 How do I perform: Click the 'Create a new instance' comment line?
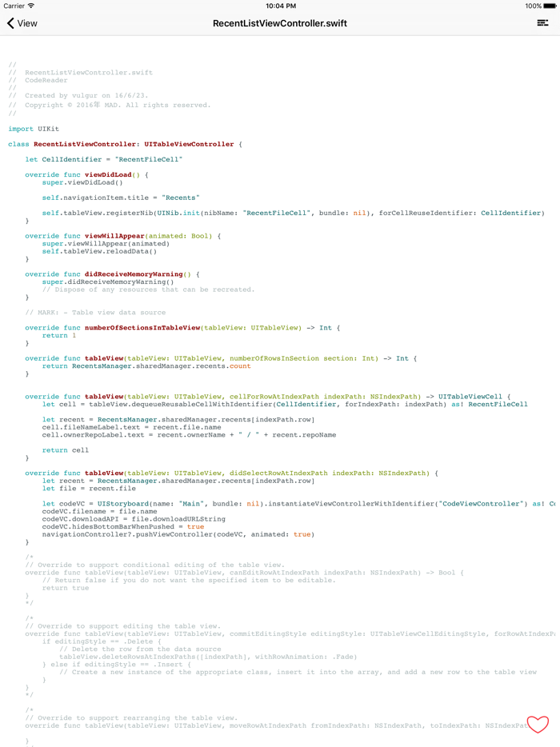pos(298,672)
